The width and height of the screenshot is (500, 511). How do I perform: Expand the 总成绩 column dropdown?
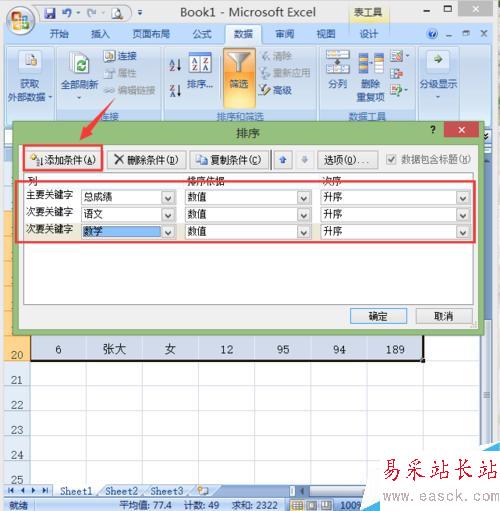coord(168,198)
